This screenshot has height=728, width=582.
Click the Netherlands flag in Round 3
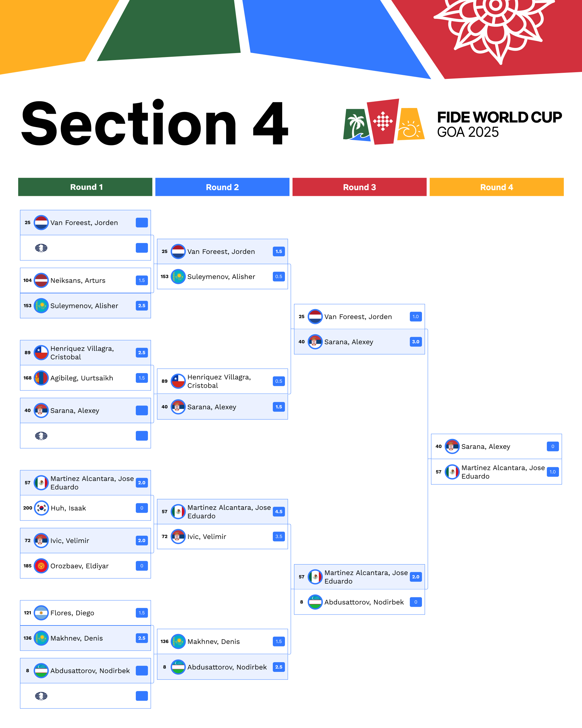[x=315, y=317]
